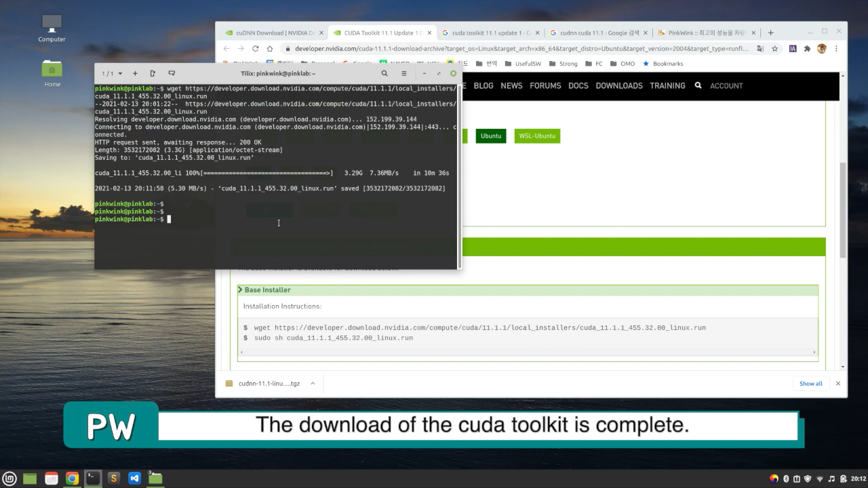Click Chrome forward arrow

coord(241,49)
